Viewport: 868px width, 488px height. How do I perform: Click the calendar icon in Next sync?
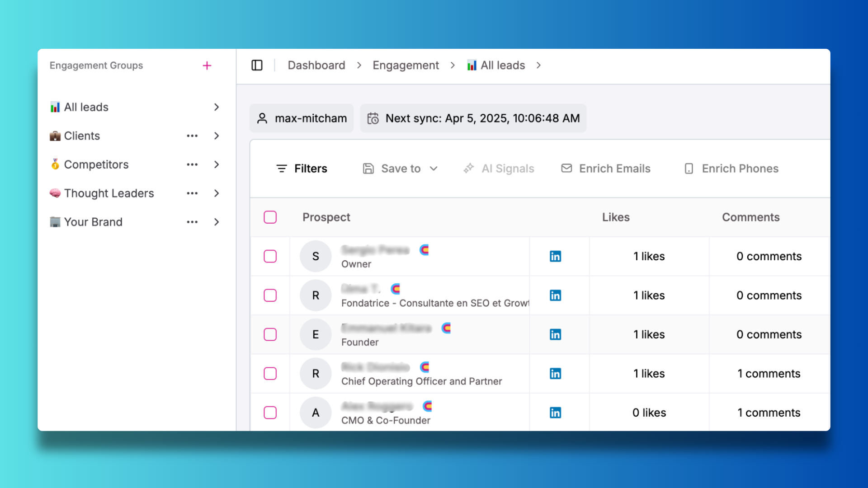point(373,118)
